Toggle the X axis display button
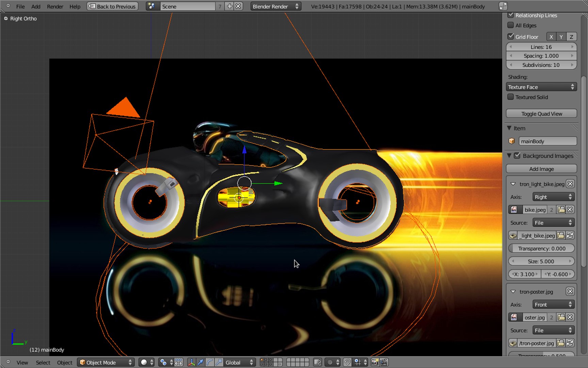The width and height of the screenshot is (588, 368). coord(551,37)
